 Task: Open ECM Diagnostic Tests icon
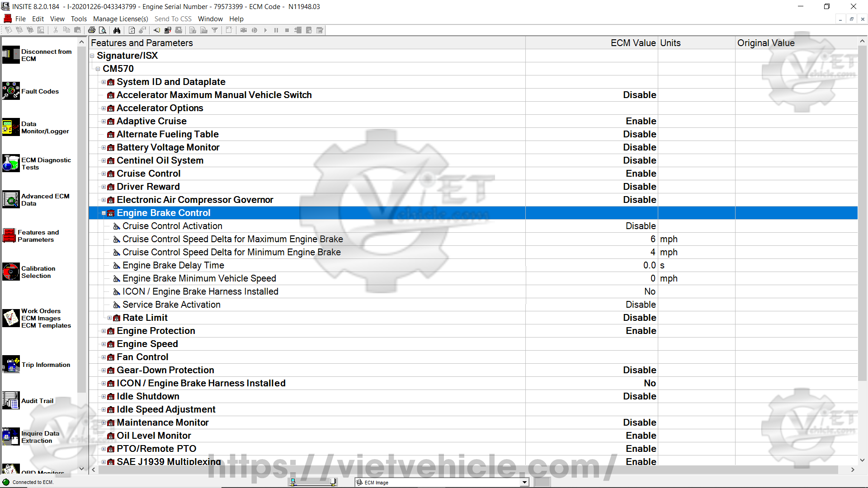pyautogui.click(x=11, y=163)
